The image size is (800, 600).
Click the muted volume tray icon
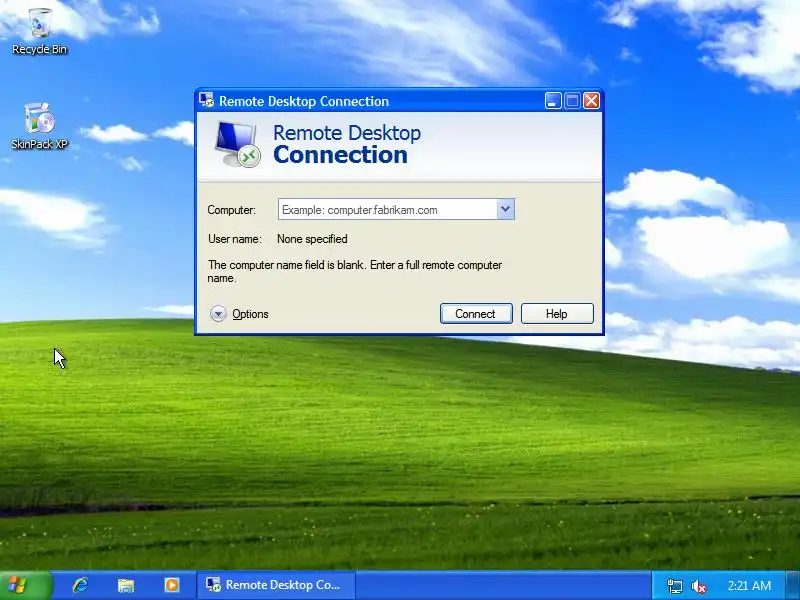pyautogui.click(x=698, y=586)
